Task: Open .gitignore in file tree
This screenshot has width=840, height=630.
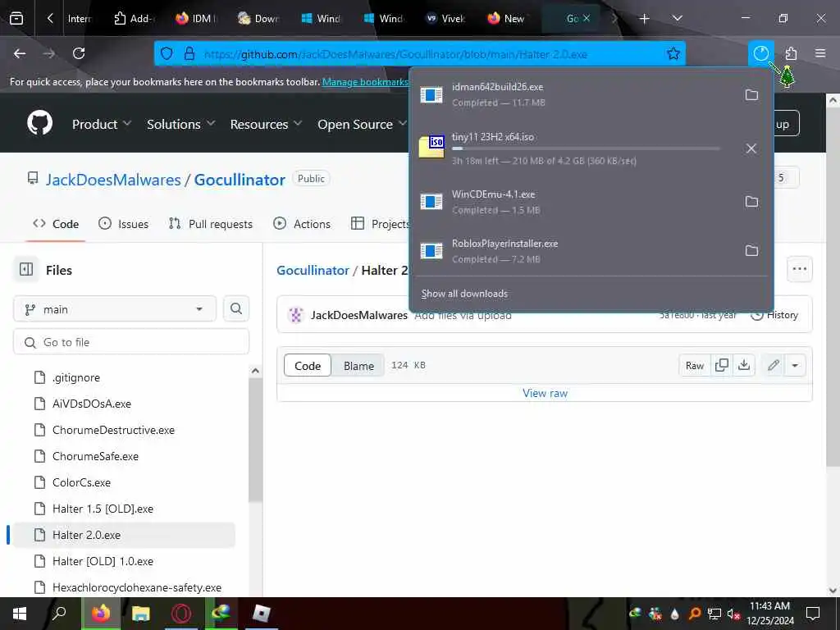Action: click(x=76, y=377)
